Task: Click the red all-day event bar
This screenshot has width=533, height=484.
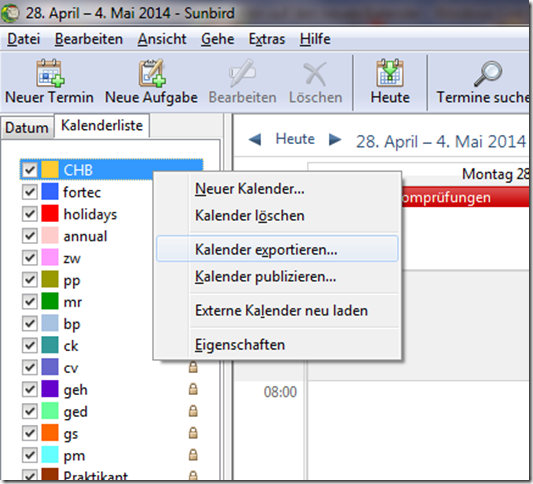Action: pyautogui.click(x=465, y=197)
